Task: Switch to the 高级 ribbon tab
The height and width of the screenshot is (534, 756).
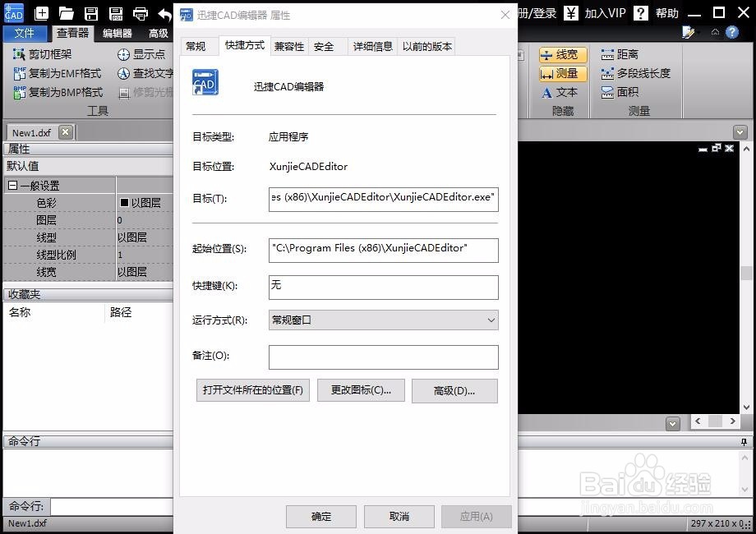Action: pos(159,33)
